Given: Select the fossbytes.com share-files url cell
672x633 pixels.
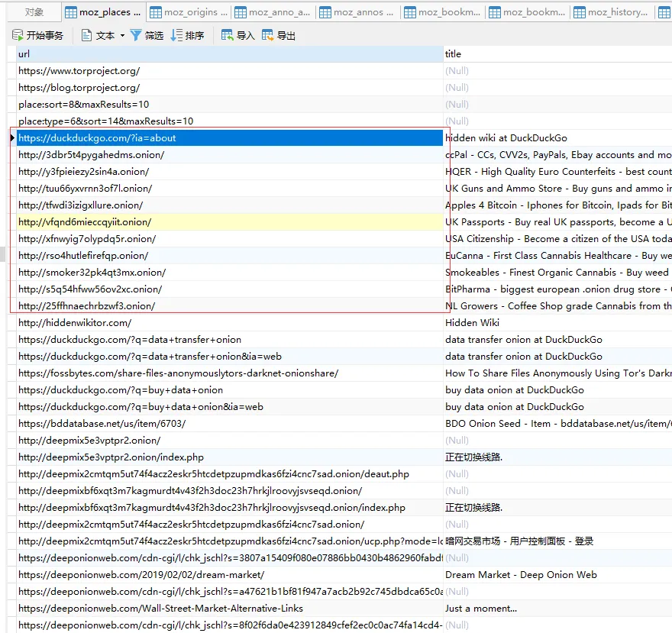Looking at the screenshot, I should tap(230, 373).
